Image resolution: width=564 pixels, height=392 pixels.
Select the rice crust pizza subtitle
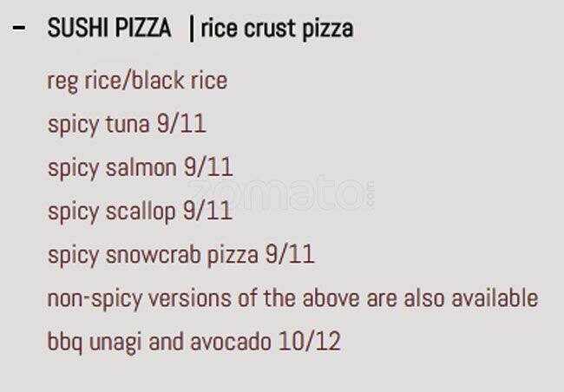tap(277, 29)
